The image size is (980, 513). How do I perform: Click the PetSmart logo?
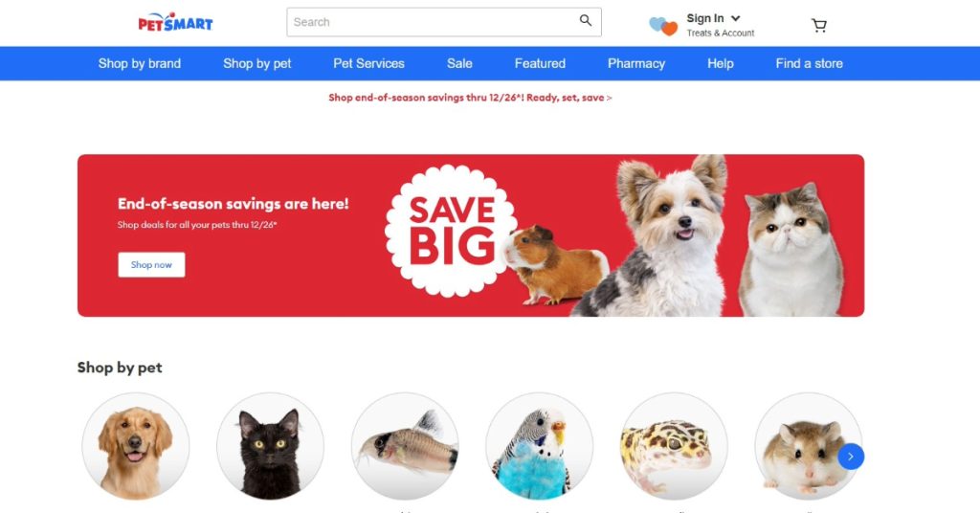(x=176, y=23)
